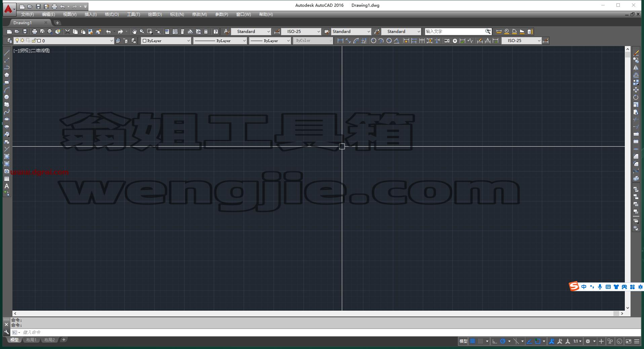Toggle ortho mode in status bar
The image size is (644, 349).
(x=494, y=341)
